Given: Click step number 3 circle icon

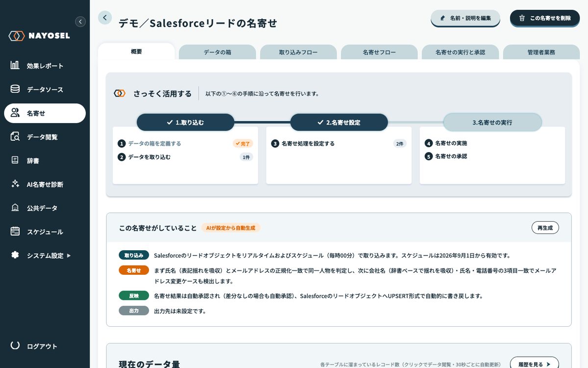Looking at the screenshot, I should [275, 144].
